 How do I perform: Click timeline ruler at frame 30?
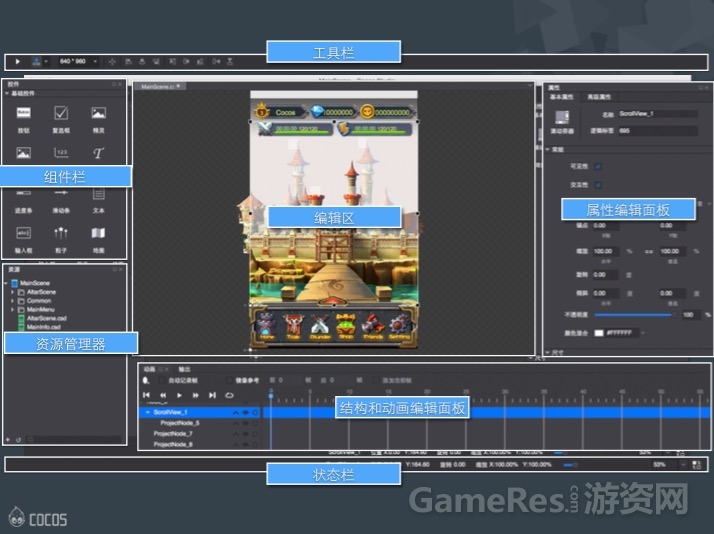505,392
